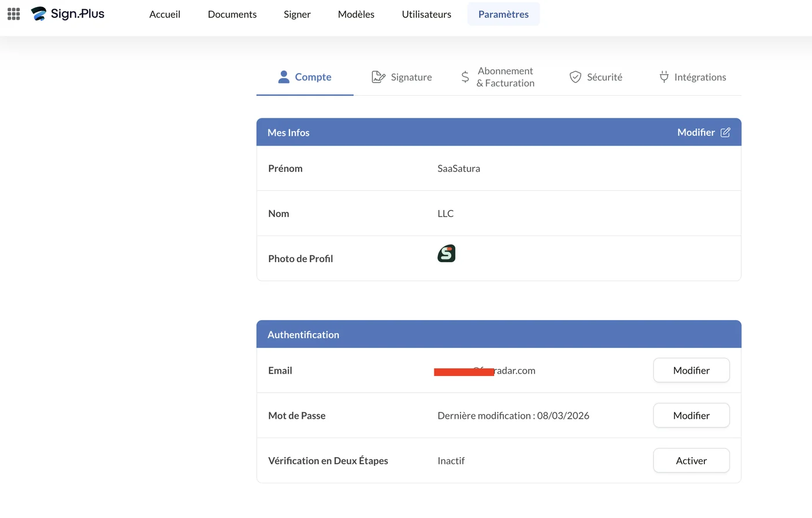This screenshot has height=518, width=812.
Task: Click the edit pencil icon in Mes Infos
Action: [x=725, y=132]
